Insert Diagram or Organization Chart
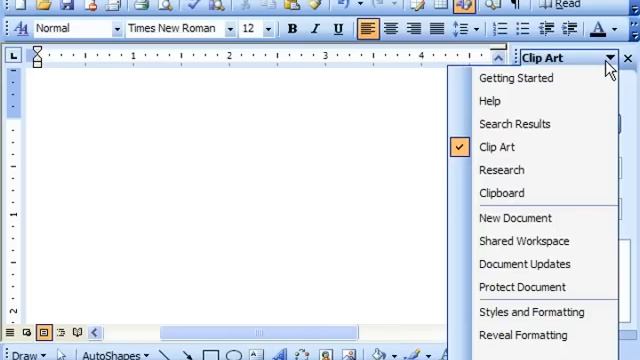This screenshot has height=360, width=640. point(302,354)
